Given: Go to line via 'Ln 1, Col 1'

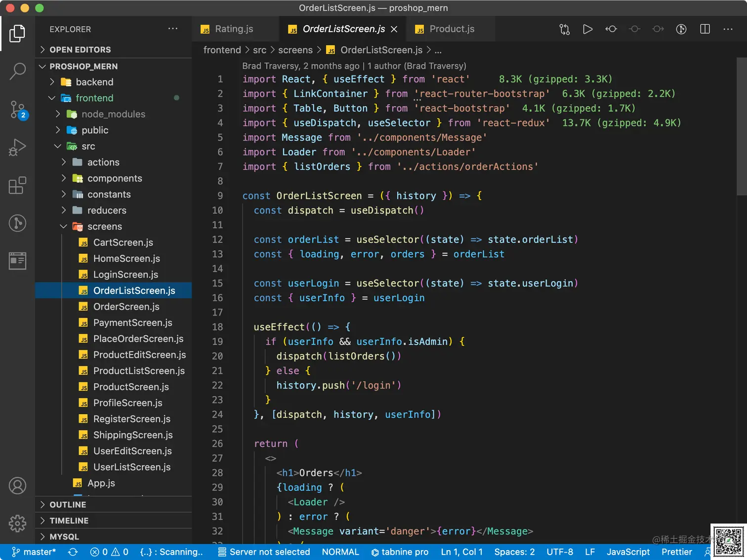Looking at the screenshot, I should coord(461,552).
